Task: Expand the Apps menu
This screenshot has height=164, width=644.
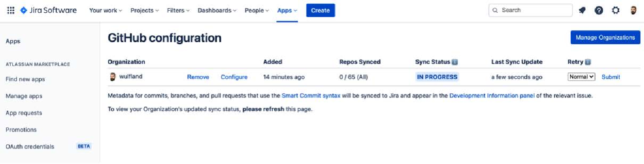Action: coord(287,10)
